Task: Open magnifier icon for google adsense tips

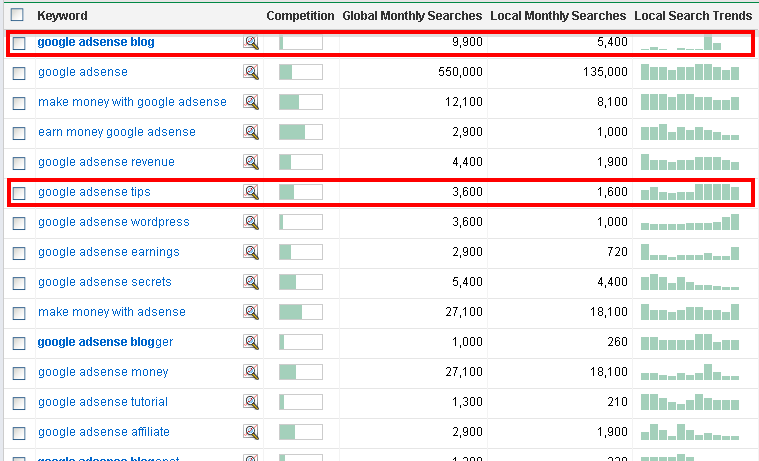Action: tap(251, 192)
